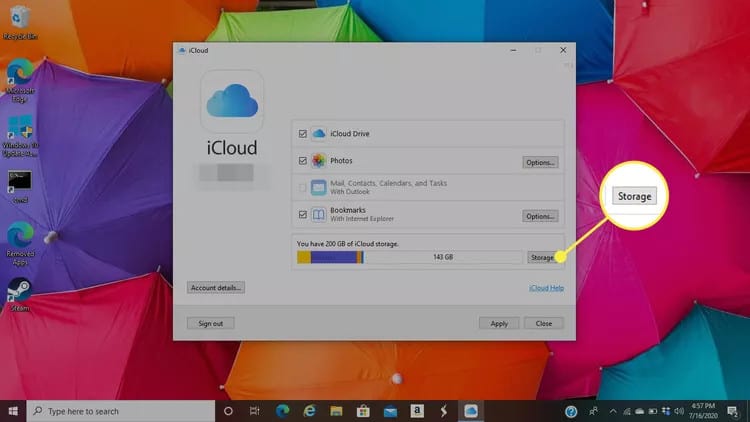Click the large iCloud logo
Image resolution: width=750 pixels, height=422 pixels.
pyautogui.click(x=232, y=101)
